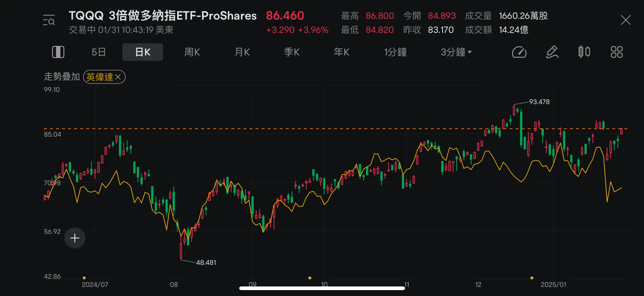Click the plus button on the chart
This screenshot has height=296, width=644.
click(x=74, y=238)
